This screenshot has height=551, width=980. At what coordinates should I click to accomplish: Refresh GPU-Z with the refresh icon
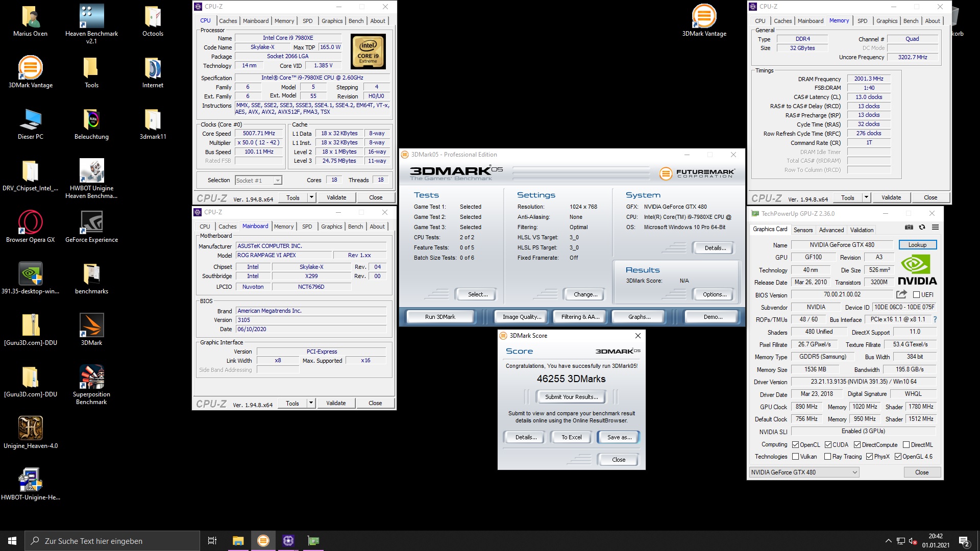tap(922, 227)
